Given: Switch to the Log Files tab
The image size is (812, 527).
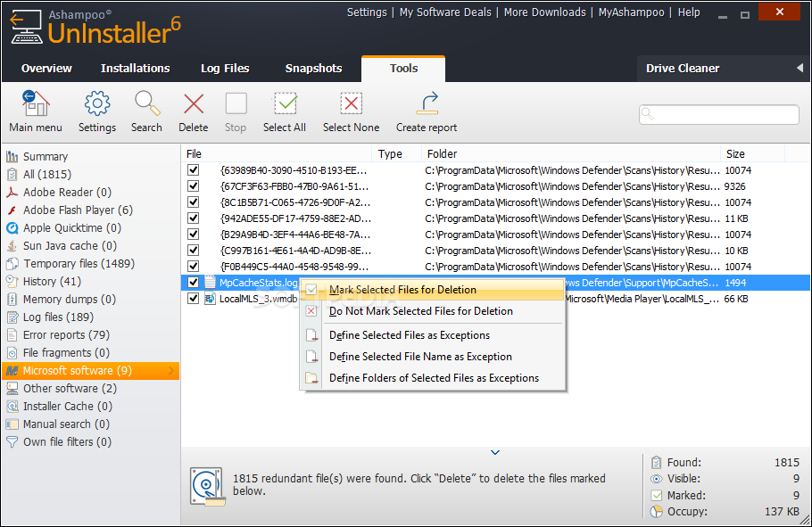Looking at the screenshot, I should (225, 69).
